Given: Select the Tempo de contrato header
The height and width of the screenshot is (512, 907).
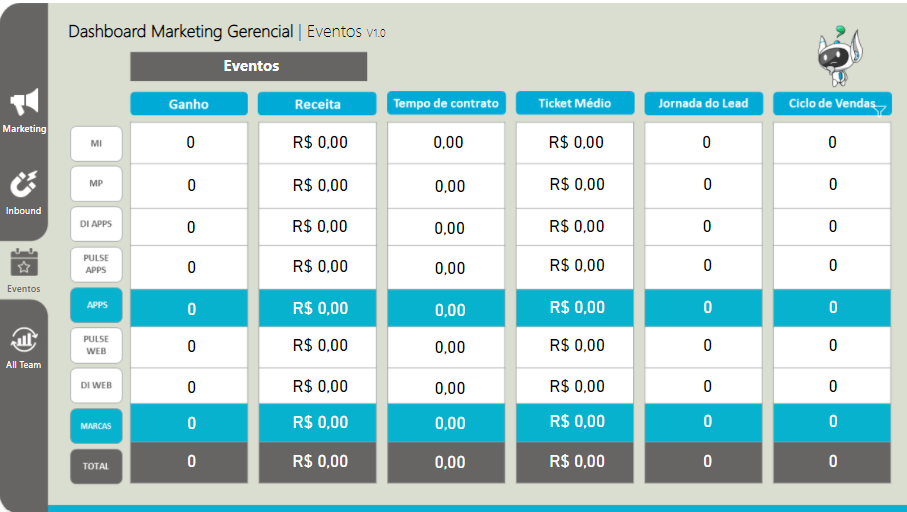Looking at the screenshot, I should [446, 103].
